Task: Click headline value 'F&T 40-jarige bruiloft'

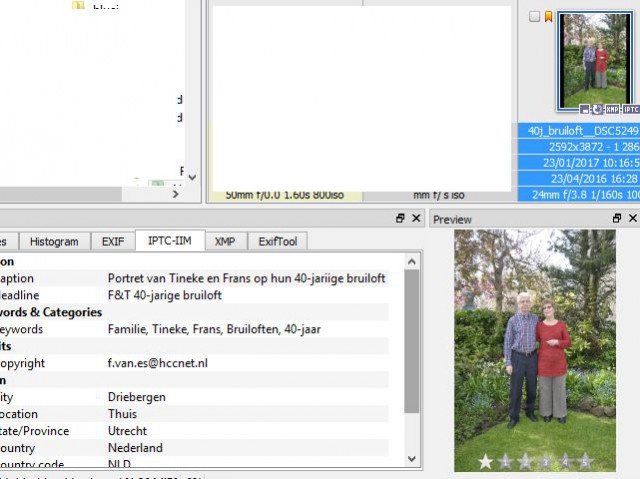Action: 165,295
